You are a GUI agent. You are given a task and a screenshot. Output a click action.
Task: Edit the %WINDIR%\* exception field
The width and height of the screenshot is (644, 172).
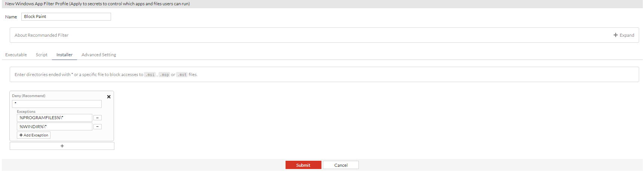point(55,127)
